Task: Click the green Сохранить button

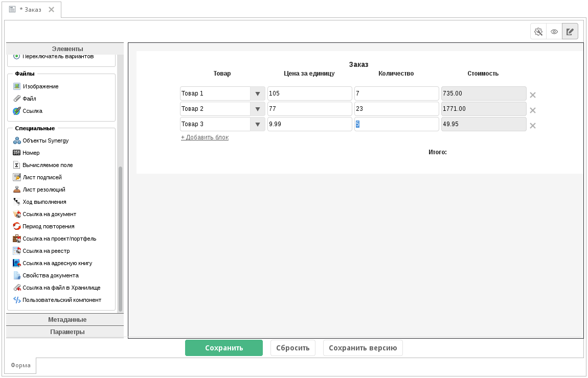Action: [x=224, y=348]
